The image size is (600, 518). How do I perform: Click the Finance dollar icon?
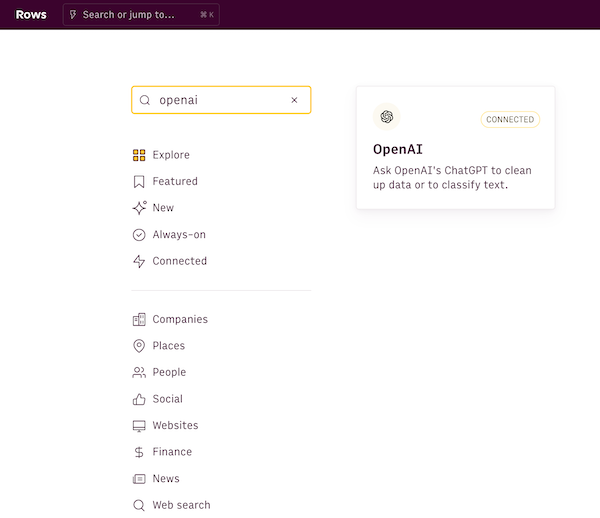(x=139, y=452)
